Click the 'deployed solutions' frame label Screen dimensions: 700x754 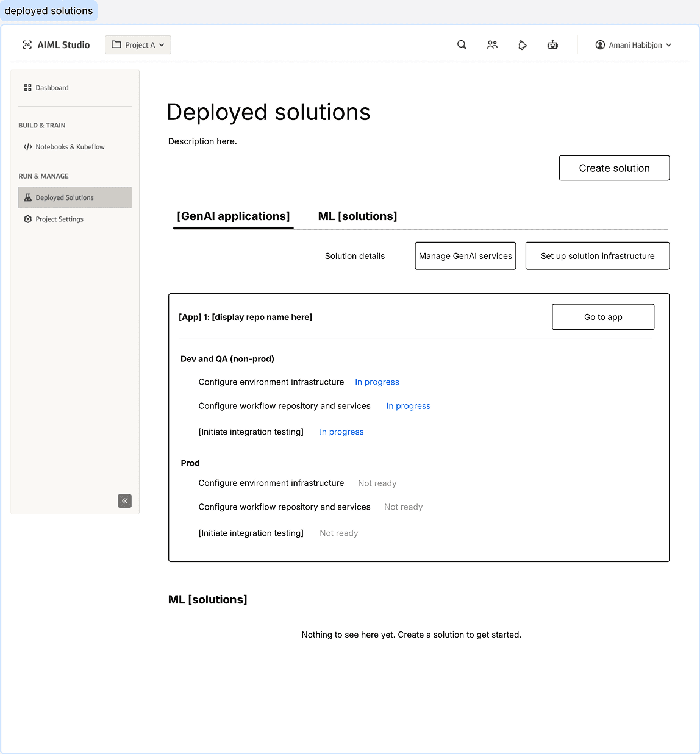[x=49, y=11]
